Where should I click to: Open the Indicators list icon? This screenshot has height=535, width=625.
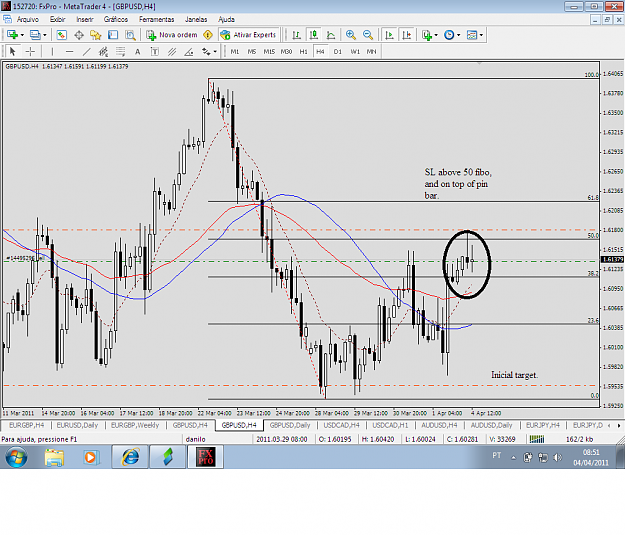point(427,35)
